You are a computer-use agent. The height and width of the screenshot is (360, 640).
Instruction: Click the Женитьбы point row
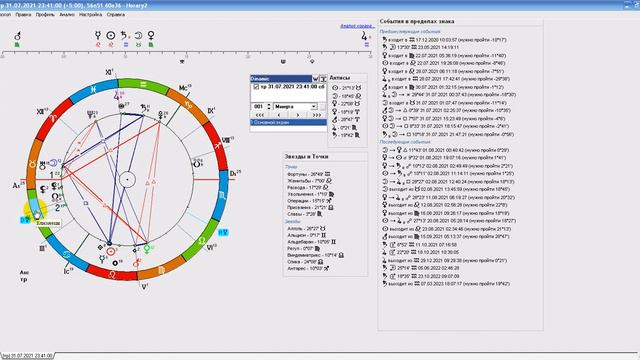(x=309, y=181)
